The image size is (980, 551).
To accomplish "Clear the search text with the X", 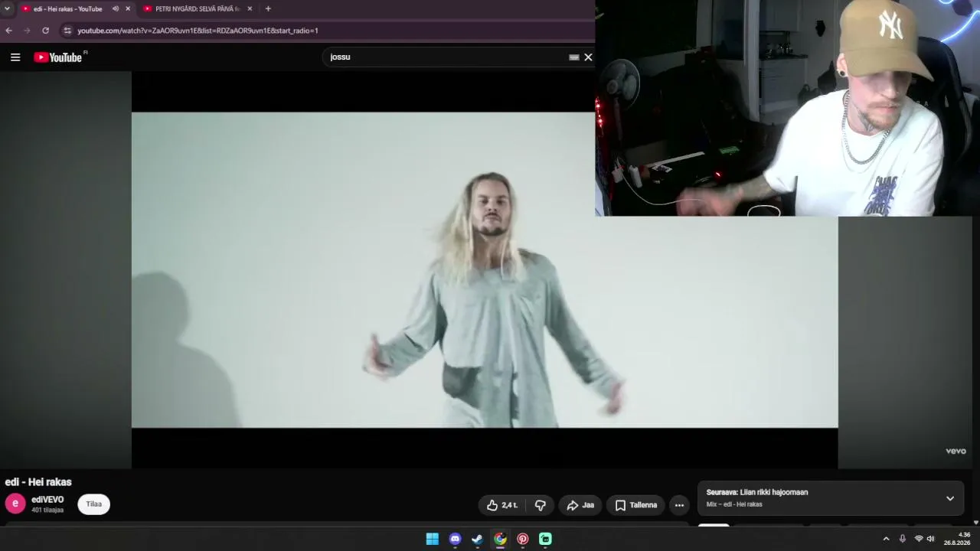I will click(x=588, y=57).
